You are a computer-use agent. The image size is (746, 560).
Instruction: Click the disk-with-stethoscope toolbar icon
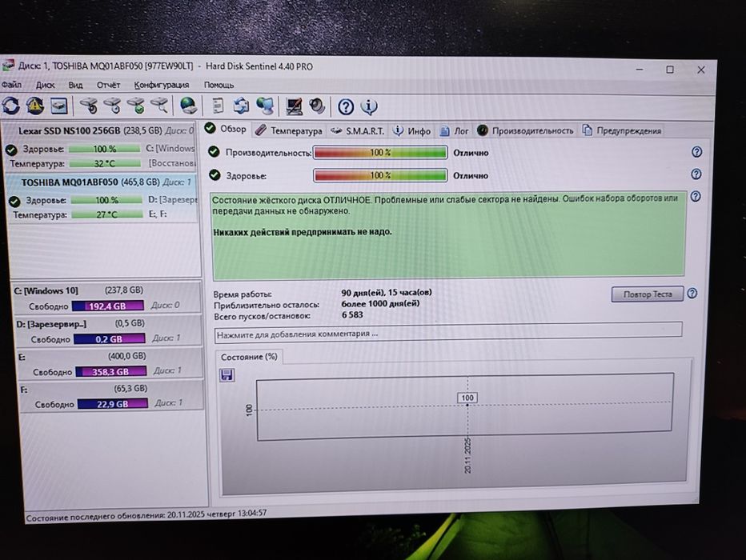[89, 106]
